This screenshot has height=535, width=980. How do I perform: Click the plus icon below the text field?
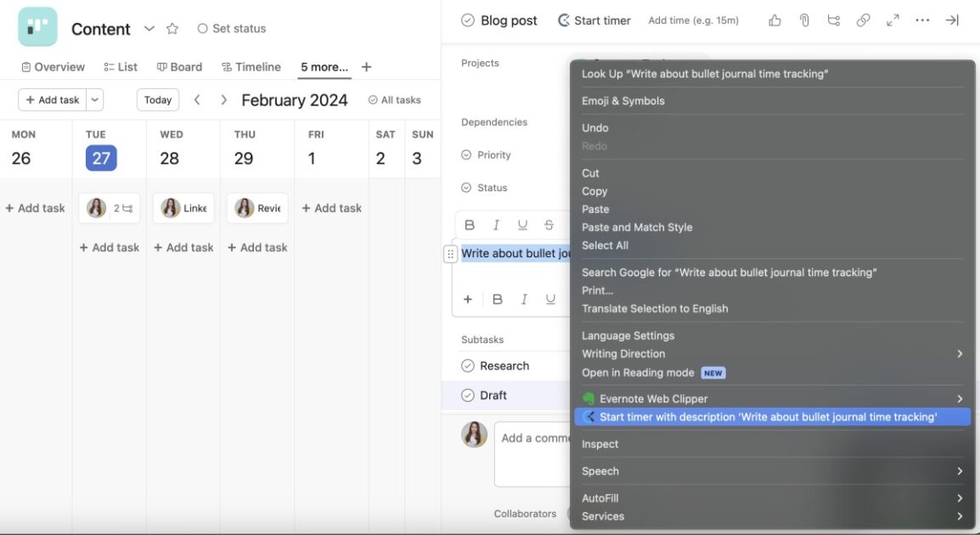coord(467,298)
